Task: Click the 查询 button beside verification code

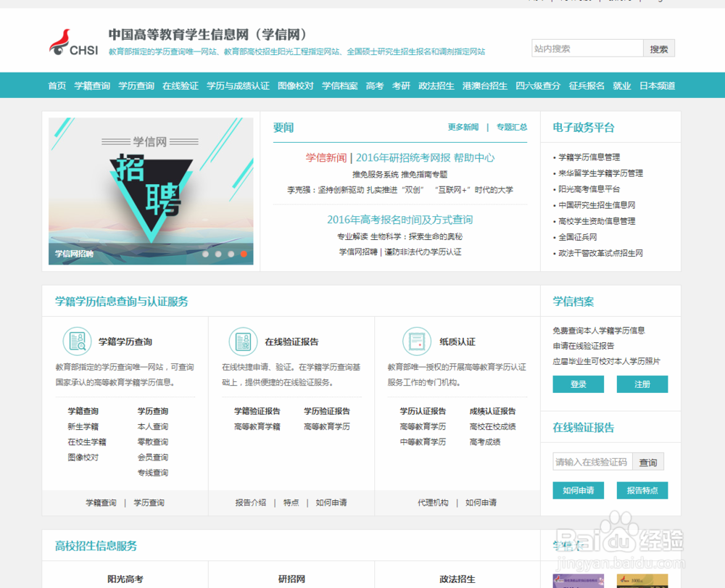Action: (647, 462)
